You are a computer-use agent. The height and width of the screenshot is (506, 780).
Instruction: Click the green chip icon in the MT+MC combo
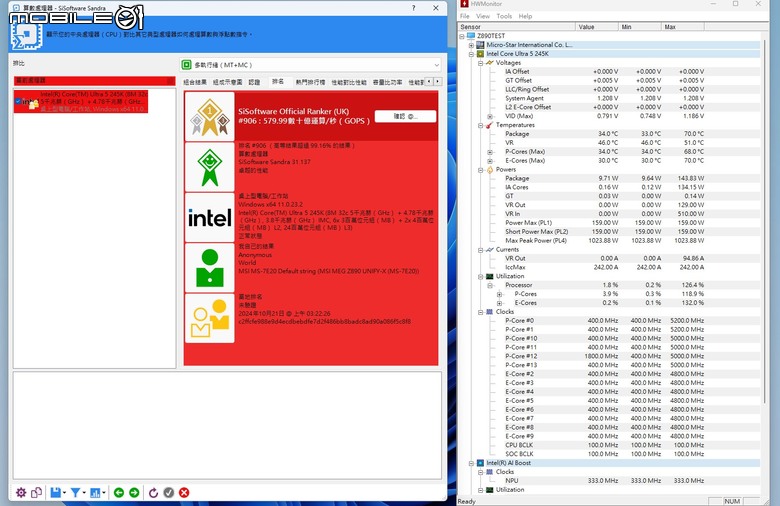pyautogui.click(x=187, y=65)
